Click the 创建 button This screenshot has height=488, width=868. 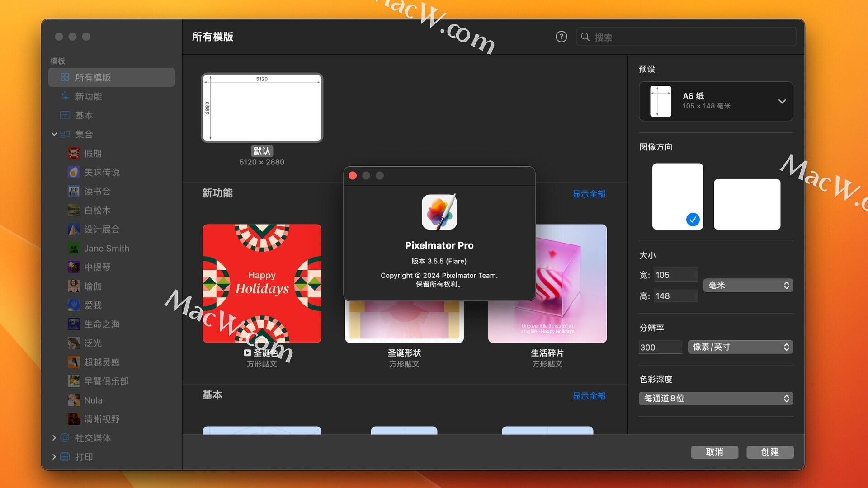pyautogui.click(x=770, y=452)
